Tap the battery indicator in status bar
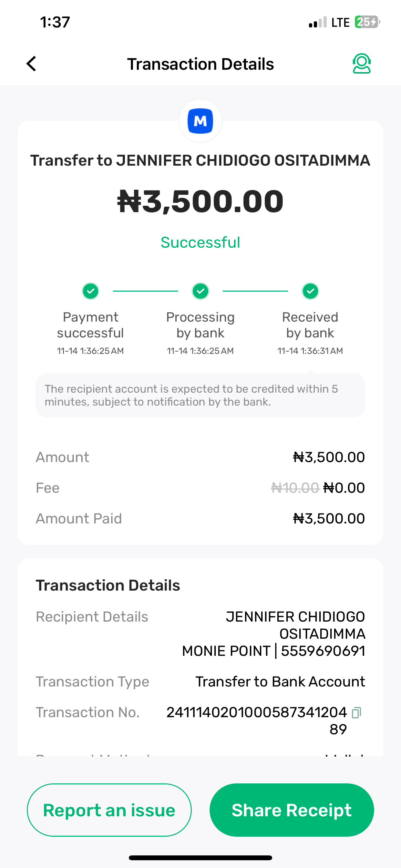The image size is (401, 868). 367,22
